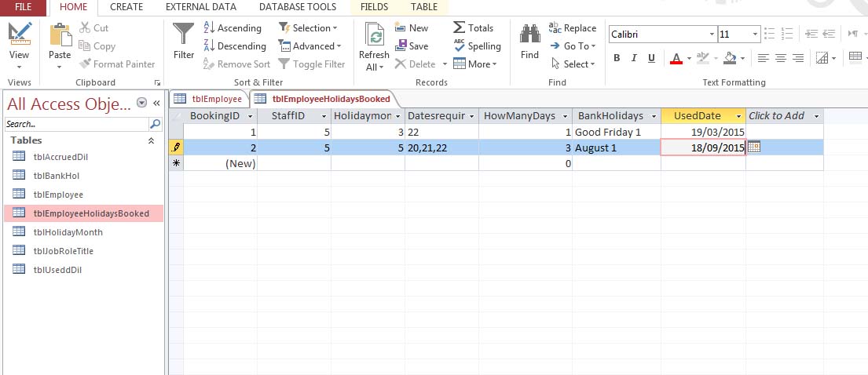The image size is (868, 375).
Task: Click the navigation pane Search box
Action: click(77, 124)
